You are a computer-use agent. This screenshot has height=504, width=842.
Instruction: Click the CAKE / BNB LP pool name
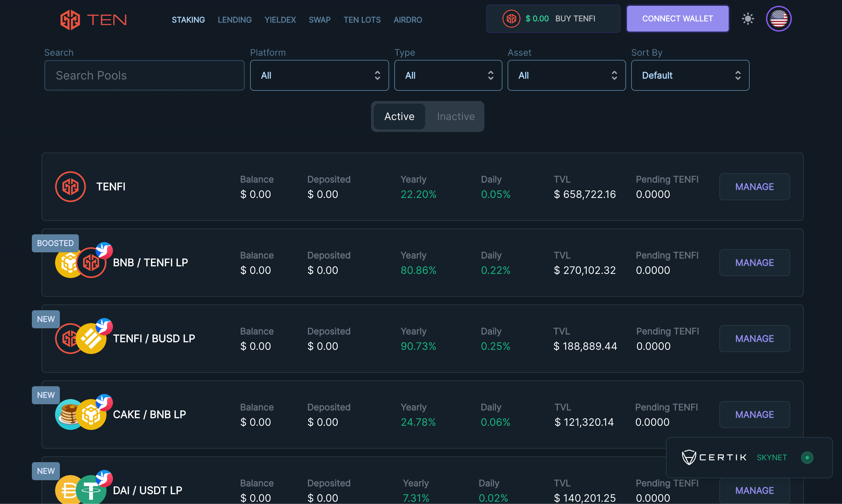pos(149,414)
